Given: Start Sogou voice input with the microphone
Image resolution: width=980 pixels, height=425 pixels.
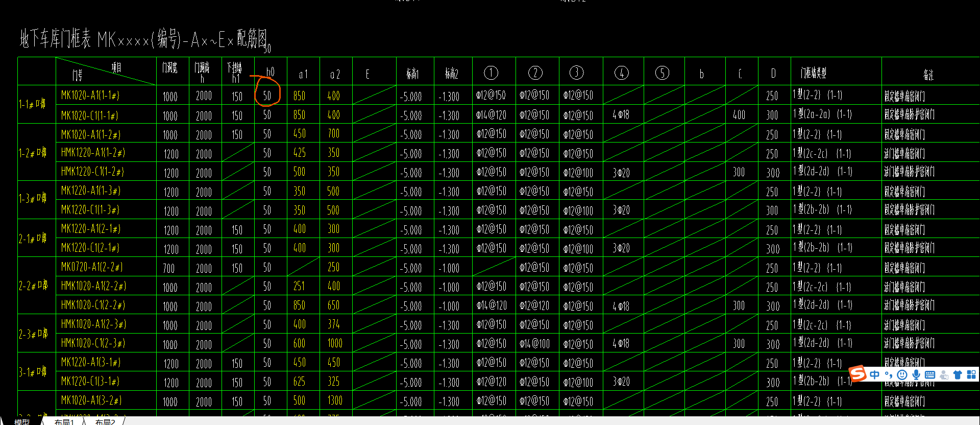Looking at the screenshot, I should tap(916, 374).
